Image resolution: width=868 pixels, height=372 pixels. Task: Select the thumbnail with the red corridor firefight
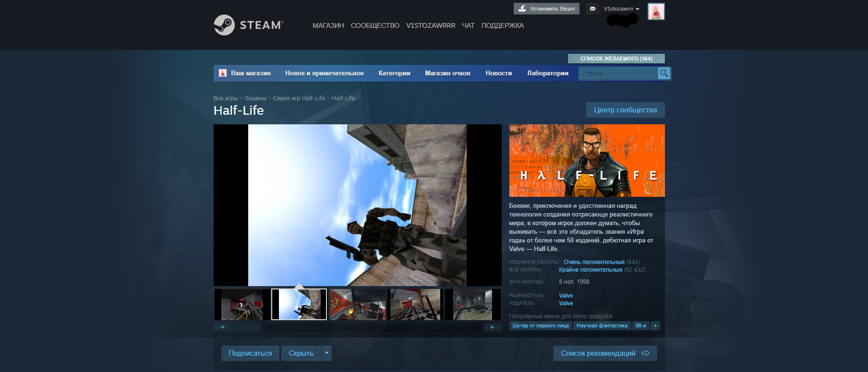(x=358, y=304)
